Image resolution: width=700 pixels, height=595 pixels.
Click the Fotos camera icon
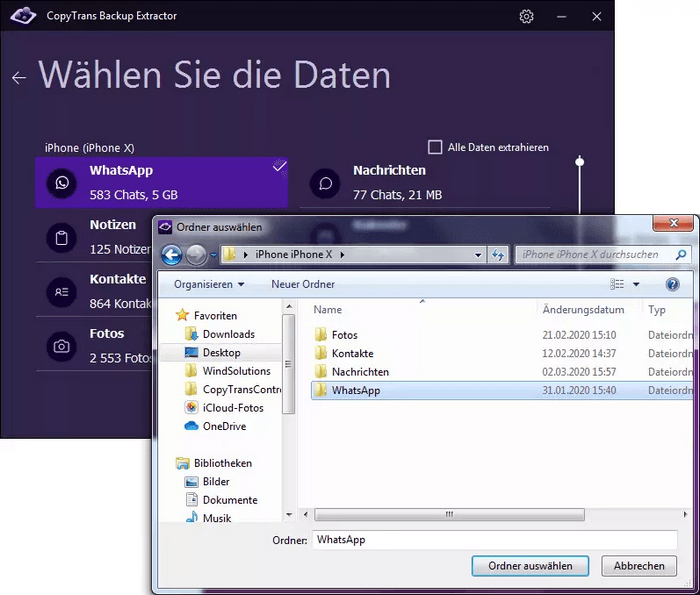62,346
